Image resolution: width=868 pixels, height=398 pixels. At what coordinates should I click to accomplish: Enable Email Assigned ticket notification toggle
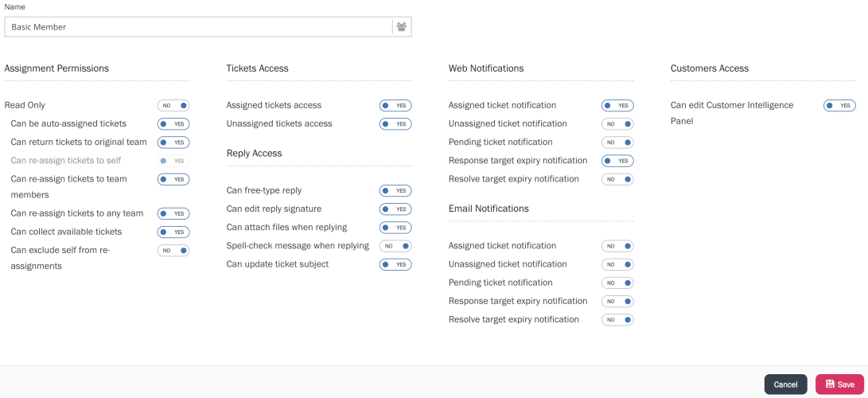[617, 246]
